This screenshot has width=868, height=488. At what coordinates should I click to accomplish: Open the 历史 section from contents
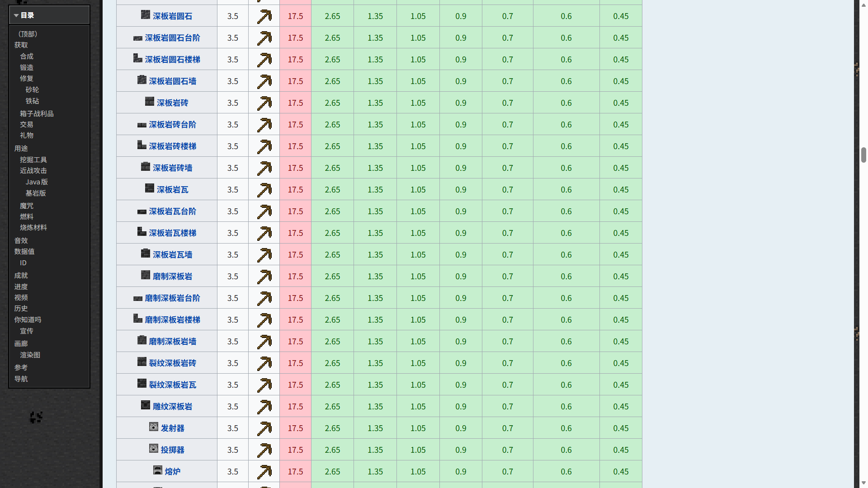pos(21,308)
